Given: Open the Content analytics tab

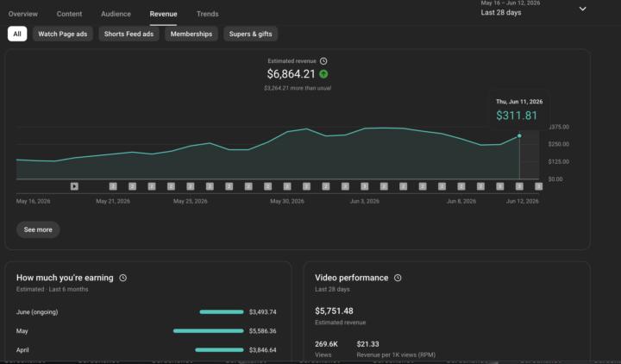Looking at the screenshot, I should coord(69,14).
